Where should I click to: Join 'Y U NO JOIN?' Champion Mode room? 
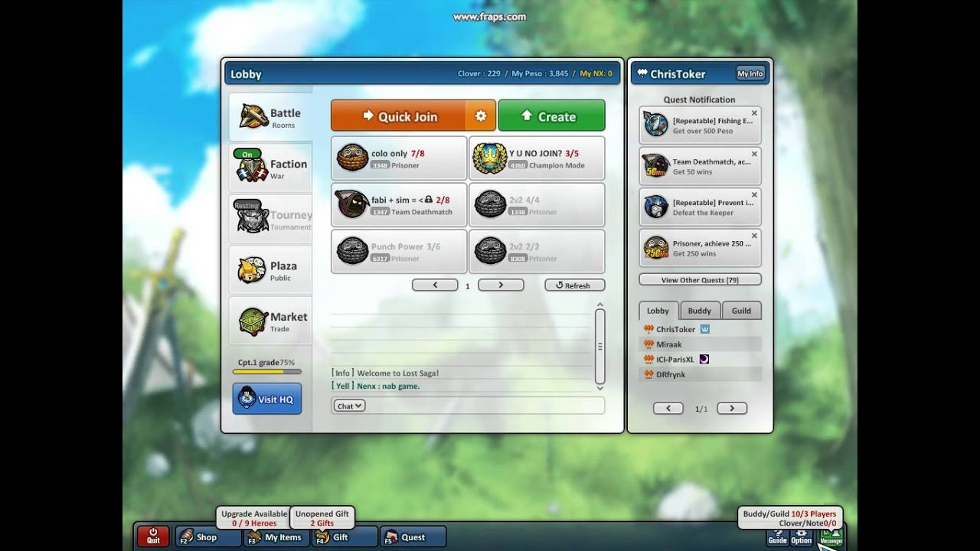pos(537,158)
